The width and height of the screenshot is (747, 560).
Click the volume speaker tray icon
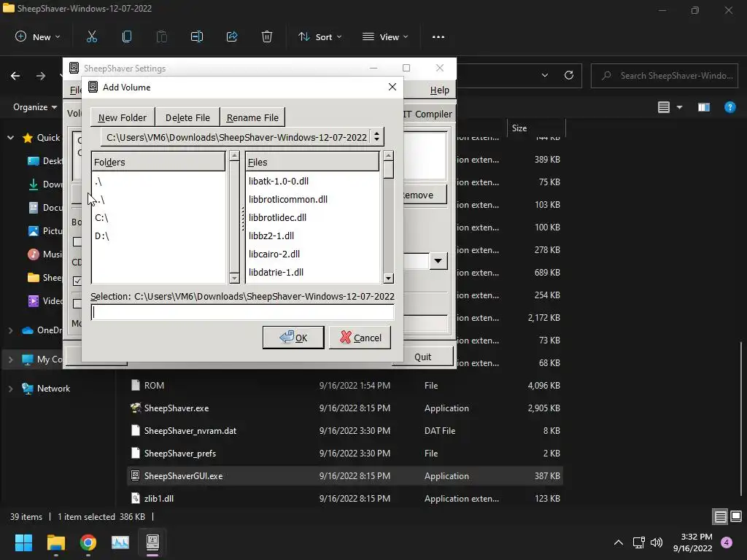[657, 542]
